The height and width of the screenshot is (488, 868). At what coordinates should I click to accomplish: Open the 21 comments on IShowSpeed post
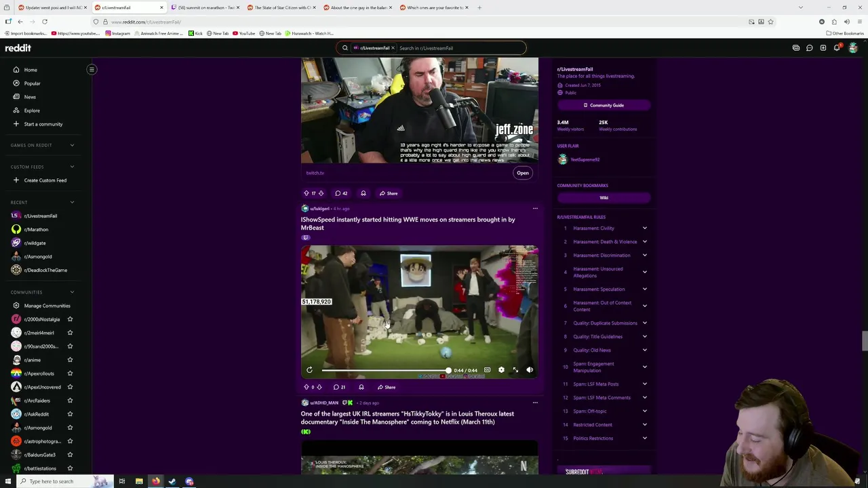coord(340,387)
